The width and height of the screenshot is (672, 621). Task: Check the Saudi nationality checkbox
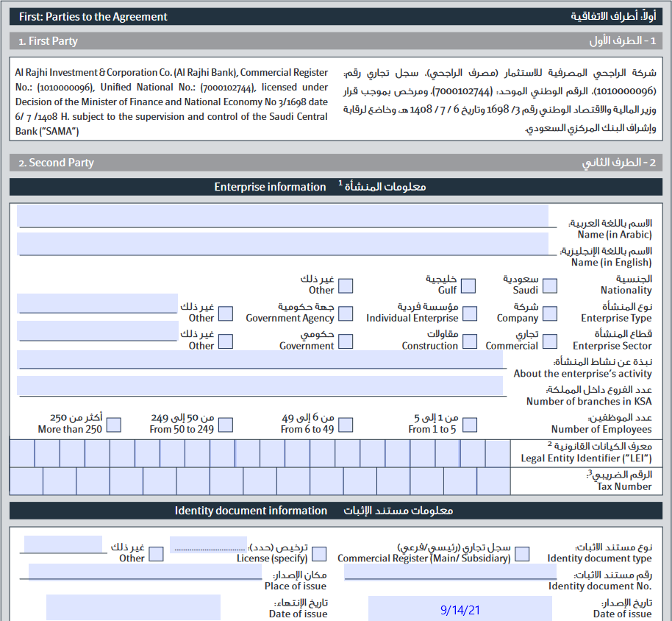(x=549, y=285)
